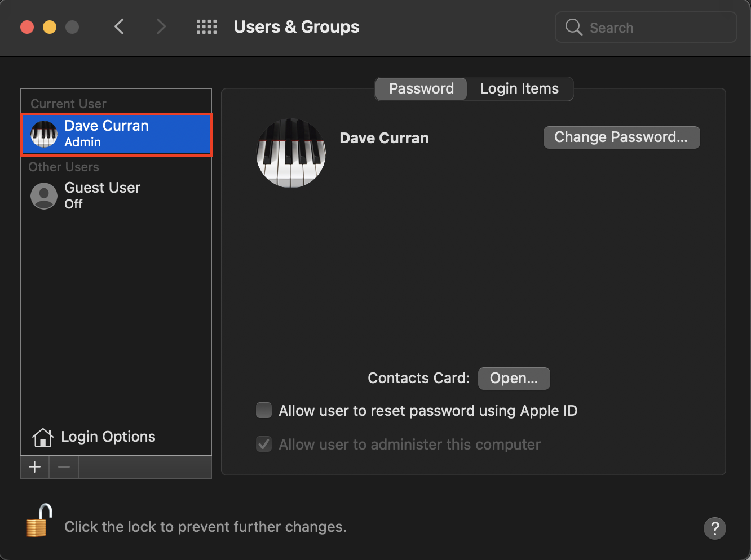The width and height of the screenshot is (751, 560).
Task: Toggle Allow user to administer this computer
Action: coord(264,444)
